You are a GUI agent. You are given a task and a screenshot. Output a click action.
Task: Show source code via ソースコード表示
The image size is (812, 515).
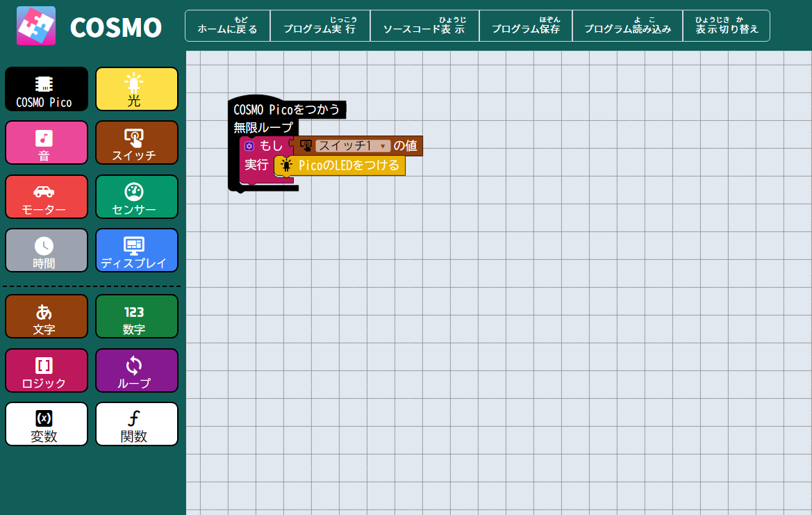[424, 26]
